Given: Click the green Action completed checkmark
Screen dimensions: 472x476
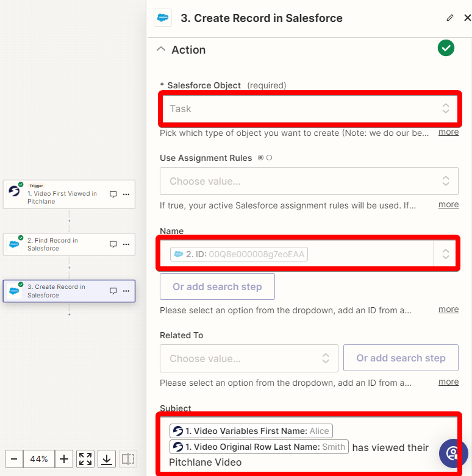Looking at the screenshot, I should tap(446, 48).
